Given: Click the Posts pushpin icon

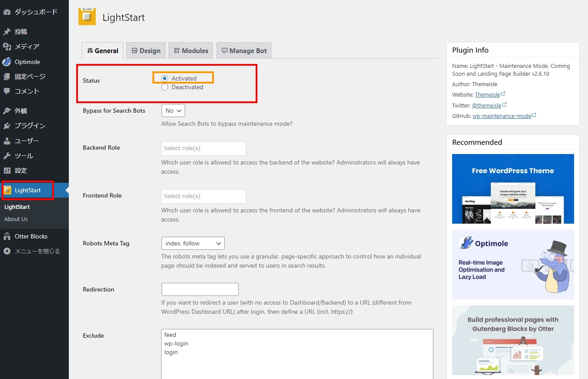Looking at the screenshot, I should coord(7,32).
